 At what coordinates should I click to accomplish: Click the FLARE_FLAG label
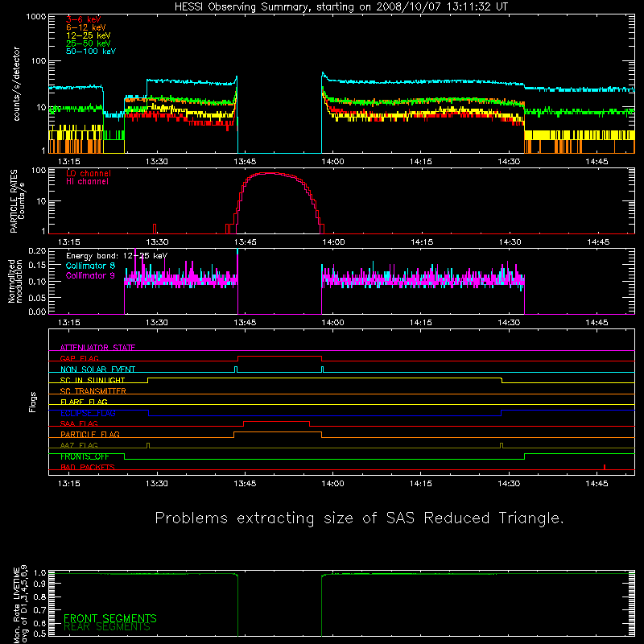click(84, 402)
